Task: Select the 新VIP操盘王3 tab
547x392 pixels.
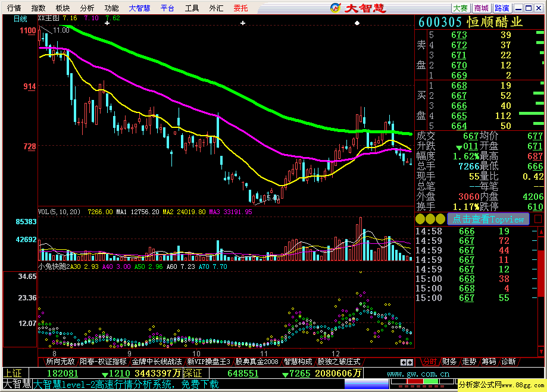Action: tap(208, 362)
